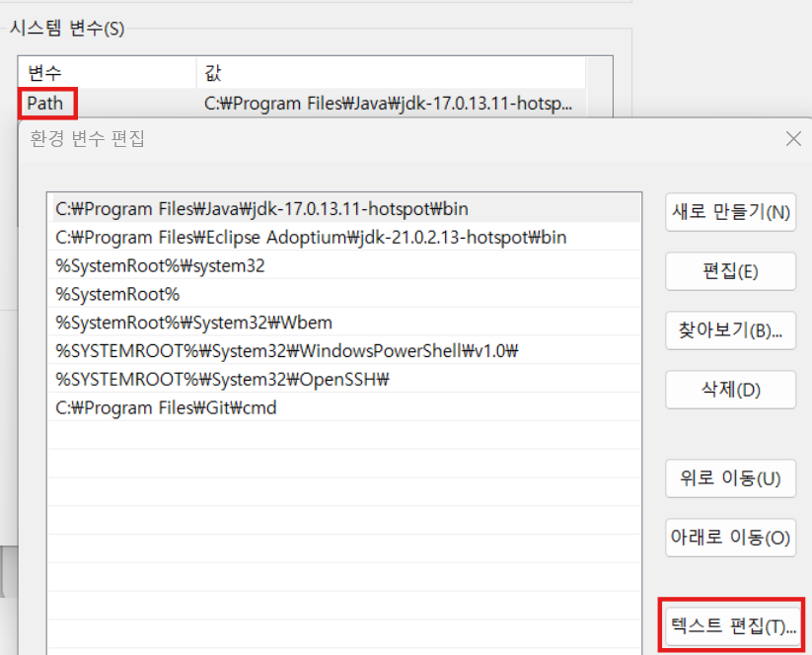Select the C:\Program Files\Git\cmd entry

coord(344,408)
